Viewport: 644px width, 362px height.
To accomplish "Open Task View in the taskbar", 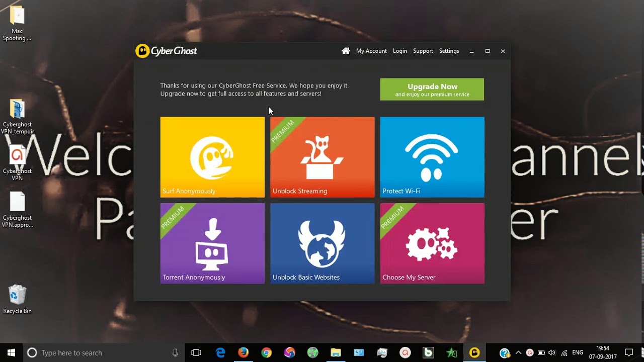I will click(x=196, y=352).
